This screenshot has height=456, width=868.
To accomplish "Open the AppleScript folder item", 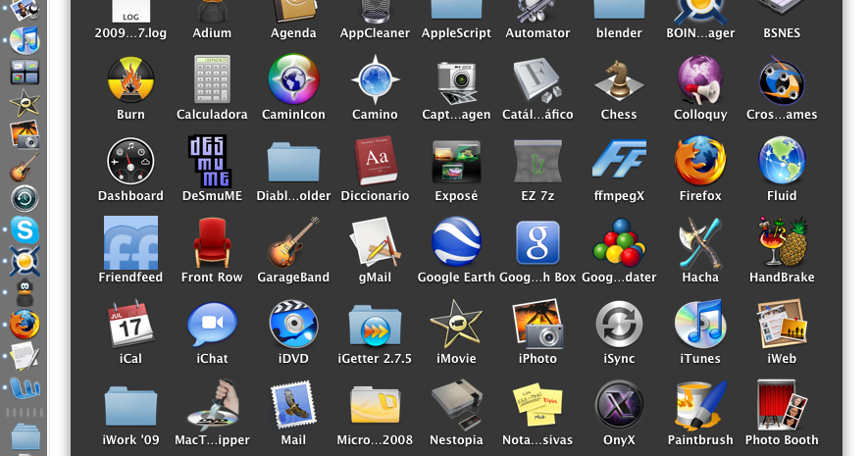I will pos(456,10).
